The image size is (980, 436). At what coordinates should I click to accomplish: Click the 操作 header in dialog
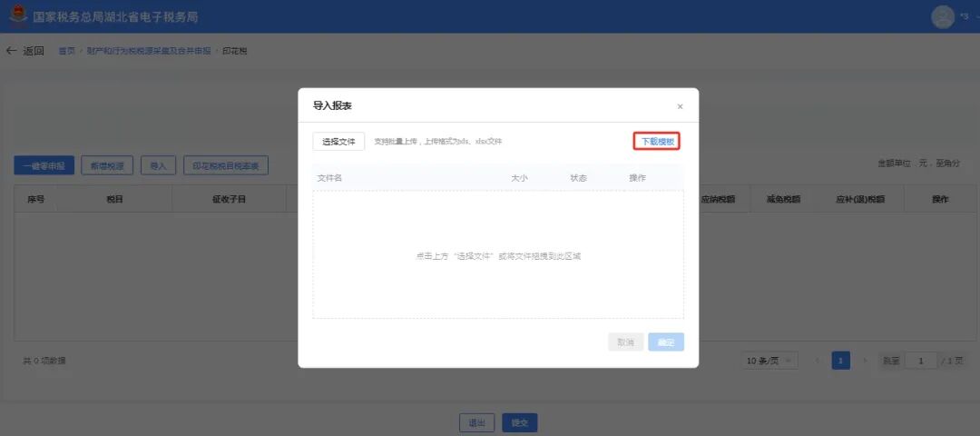coord(638,178)
